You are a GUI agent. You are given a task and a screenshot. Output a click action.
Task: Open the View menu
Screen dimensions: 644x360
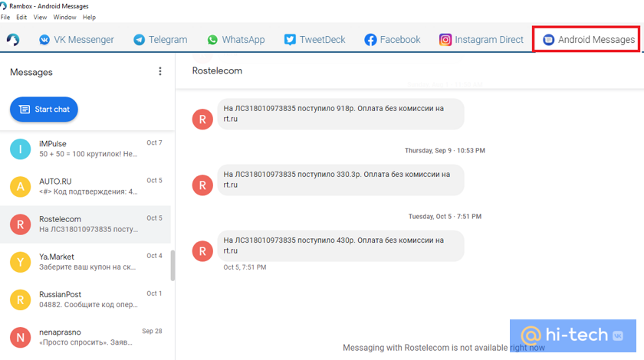(x=40, y=18)
